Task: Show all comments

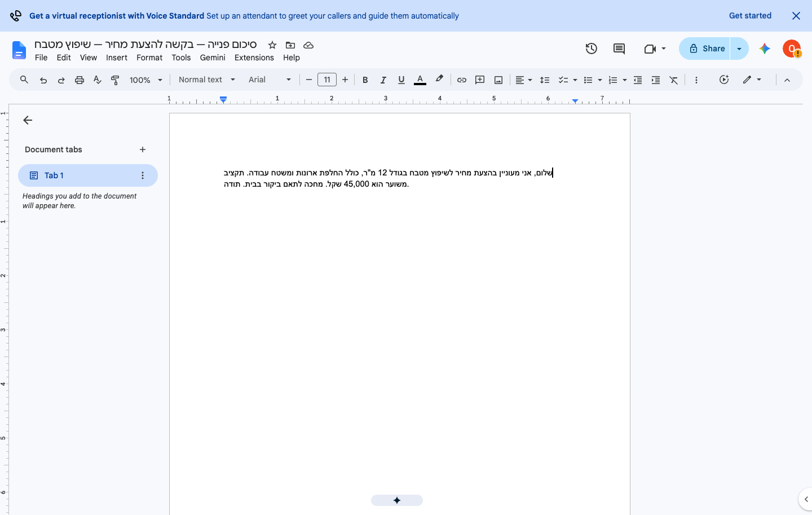Action: (619, 49)
